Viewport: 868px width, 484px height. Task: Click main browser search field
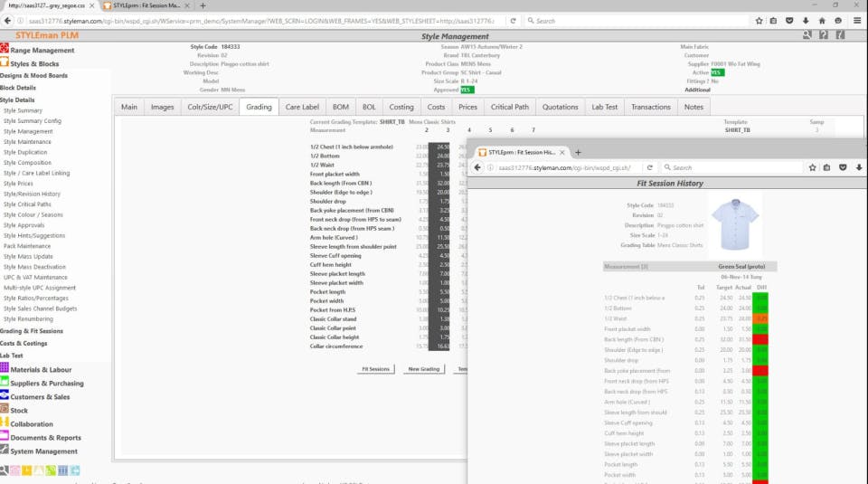(636, 21)
